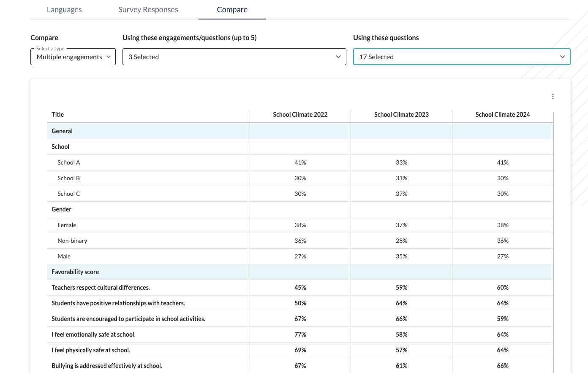Click 'Teachers respect cultural differences.' row
588x373 pixels.
tap(300, 288)
